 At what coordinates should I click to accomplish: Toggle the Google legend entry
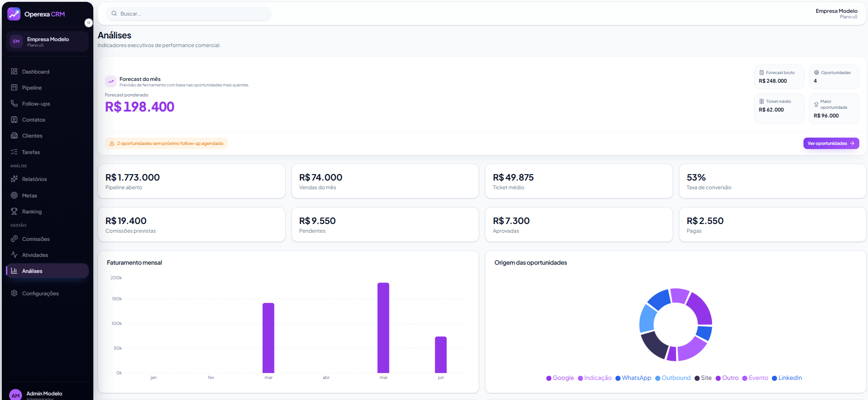click(x=560, y=378)
